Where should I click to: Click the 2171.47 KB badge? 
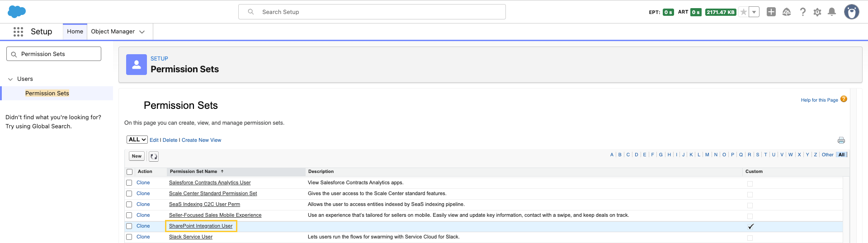point(721,12)
